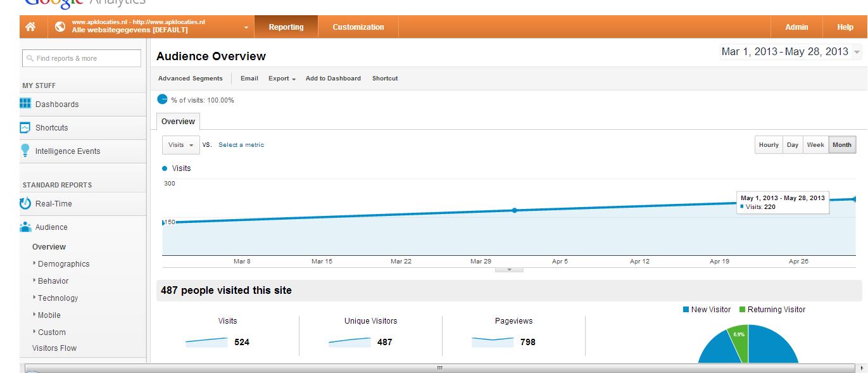This screenshot has width=868, height=373.
Task: Open the Visitors Flow report
Action: point(54,348)
